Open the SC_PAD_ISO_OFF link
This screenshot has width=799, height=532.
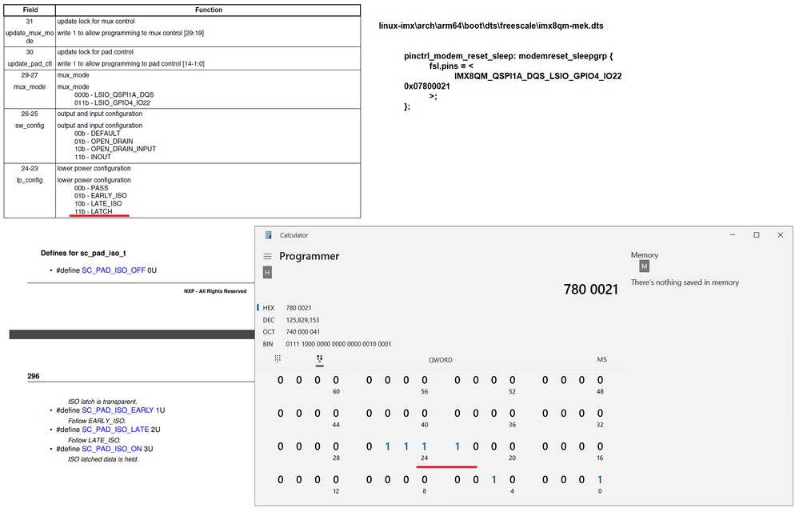pos(114,270)
